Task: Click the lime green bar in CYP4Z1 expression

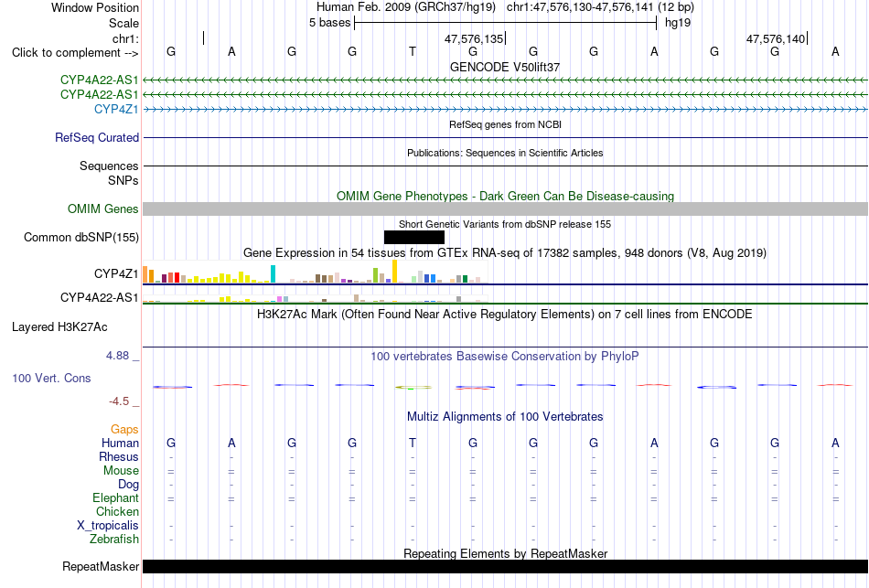Action: (x=375, y=275)
